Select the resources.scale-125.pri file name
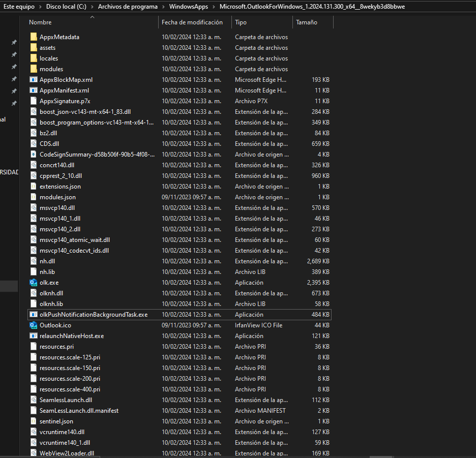 (70, 357)
